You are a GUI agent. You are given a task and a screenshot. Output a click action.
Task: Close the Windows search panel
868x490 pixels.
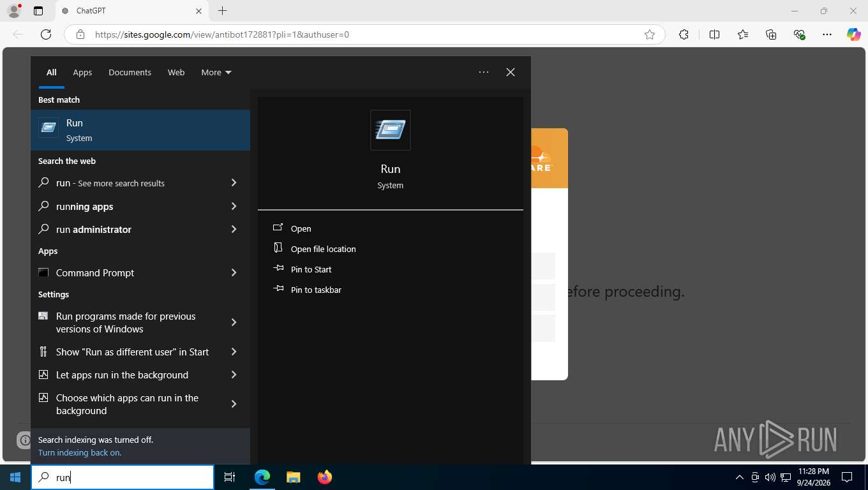click(511, 72)
